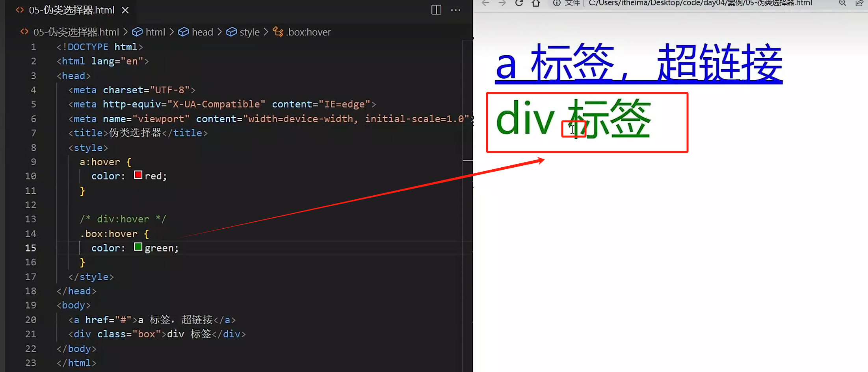This screenshot has height=372, width=868.
Task: Split the editor to the right
Action: (x=436, y=10)
